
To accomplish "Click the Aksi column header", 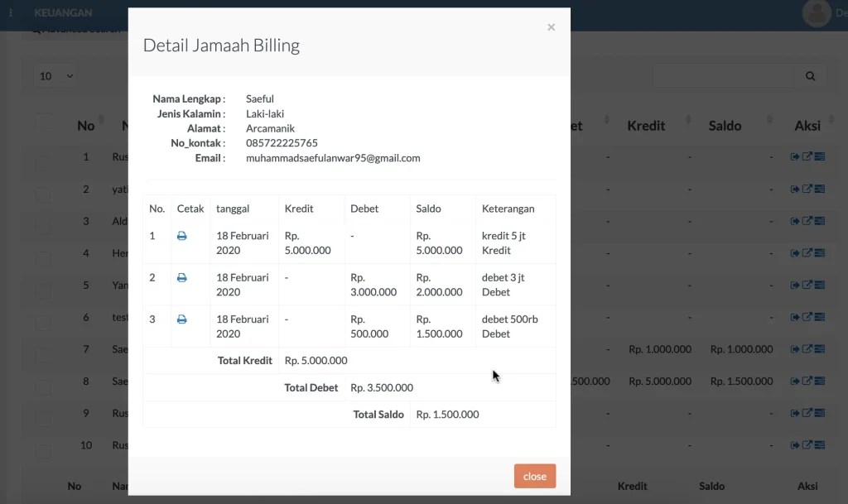I will [x=807, y=126].
